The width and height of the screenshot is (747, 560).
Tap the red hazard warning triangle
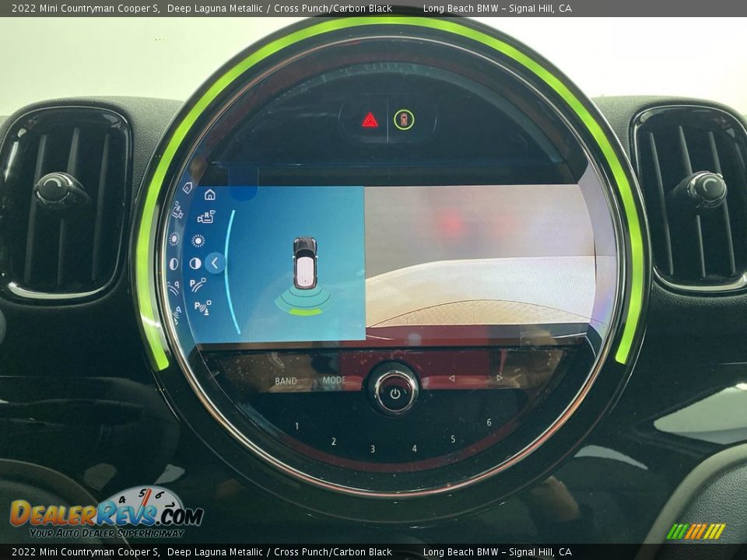(x=370, y=120)
